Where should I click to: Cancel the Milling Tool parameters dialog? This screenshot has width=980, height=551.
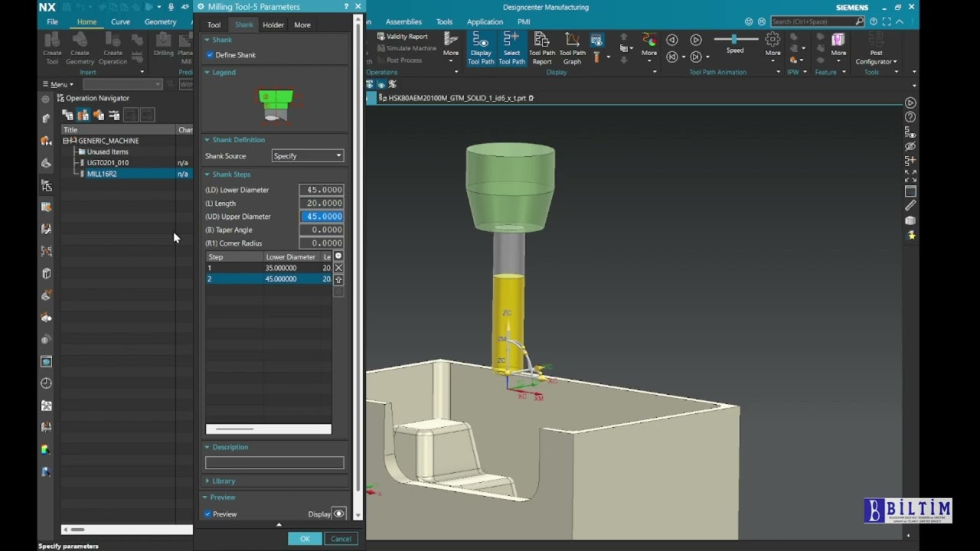point(341,539)
